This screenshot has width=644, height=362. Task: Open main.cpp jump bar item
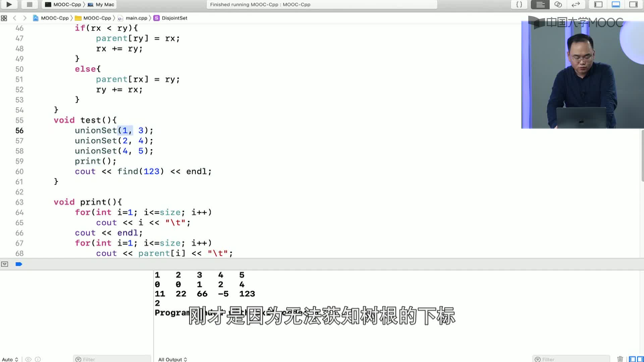tap(133, 18)
